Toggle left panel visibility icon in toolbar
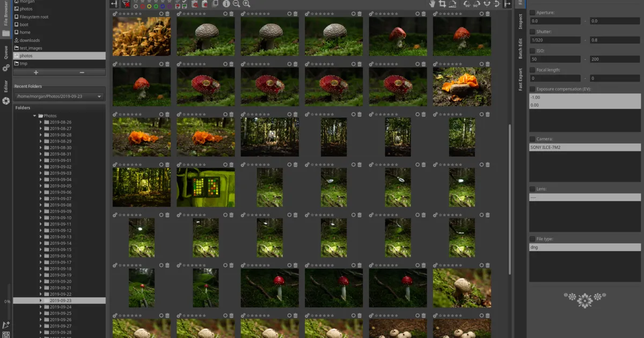644x338 pixels. [114, 4]
